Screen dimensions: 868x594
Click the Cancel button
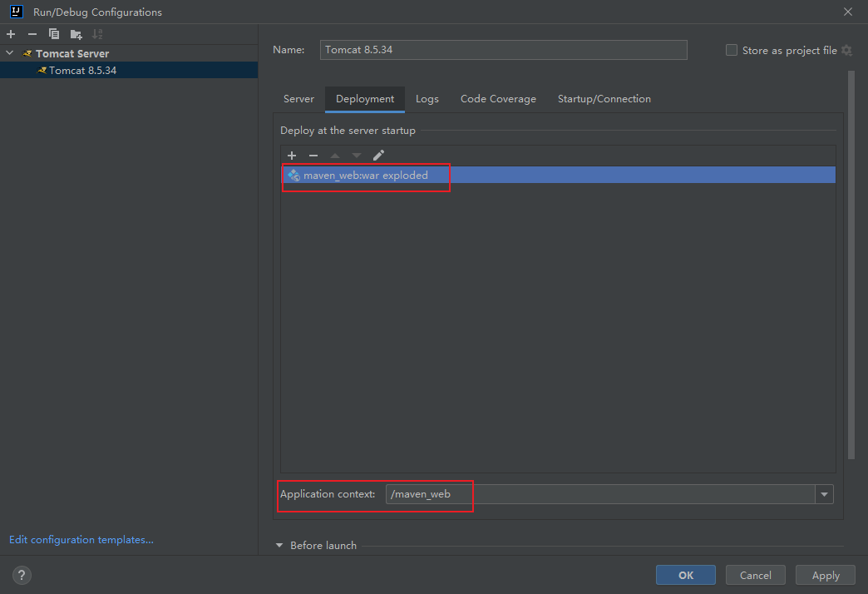756,575
